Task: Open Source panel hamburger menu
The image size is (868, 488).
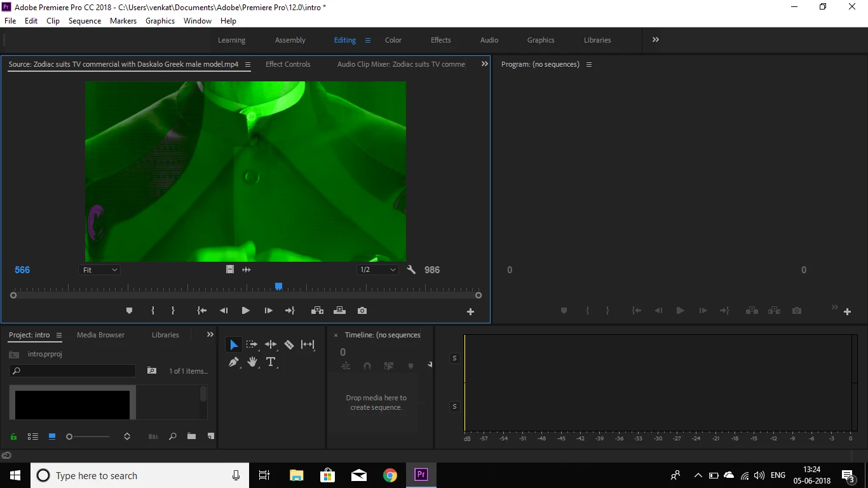Action: point(248,64)
